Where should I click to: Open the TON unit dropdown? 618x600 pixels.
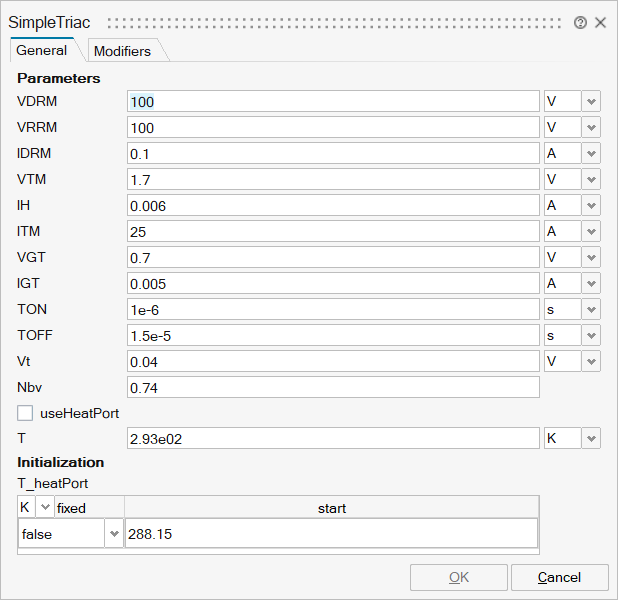[x=591, y=310]
